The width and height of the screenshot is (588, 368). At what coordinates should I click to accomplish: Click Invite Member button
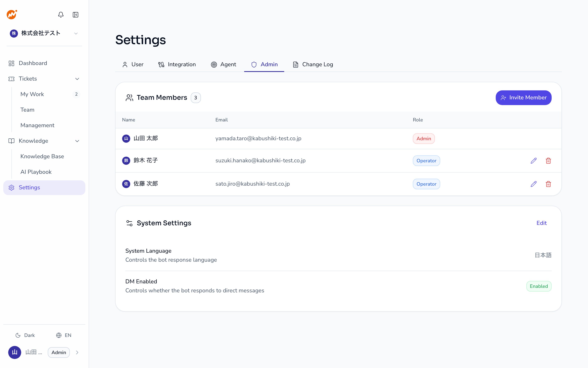click(x=523, y=98)
